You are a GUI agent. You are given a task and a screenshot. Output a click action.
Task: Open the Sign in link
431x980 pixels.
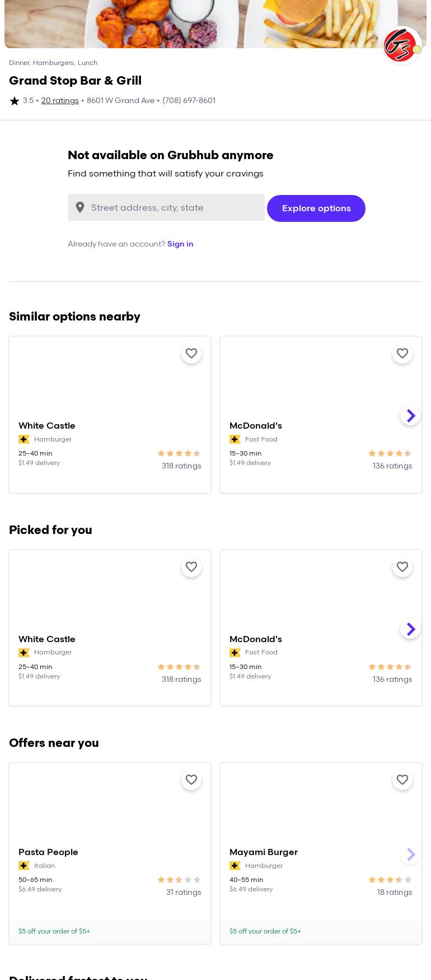pos(180,244)
